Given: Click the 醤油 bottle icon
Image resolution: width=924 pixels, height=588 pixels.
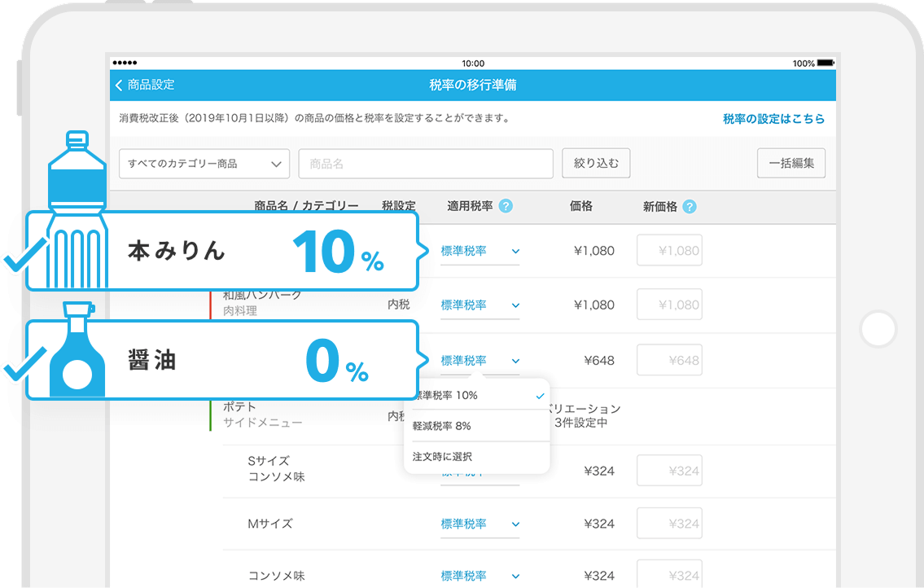Looking at the screenshot, I should point(77,350).
